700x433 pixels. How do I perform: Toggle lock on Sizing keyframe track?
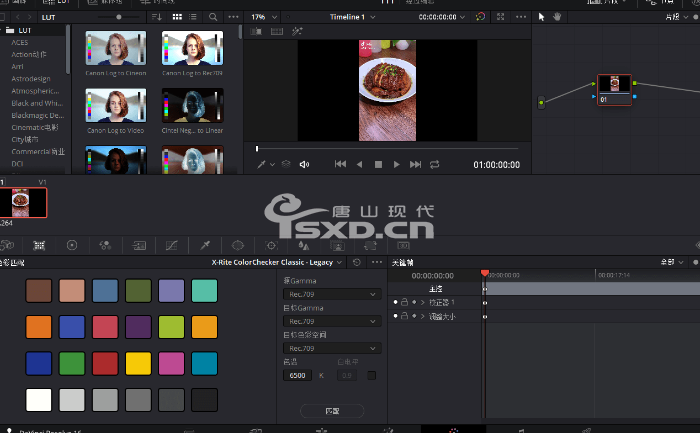point(404,316)
